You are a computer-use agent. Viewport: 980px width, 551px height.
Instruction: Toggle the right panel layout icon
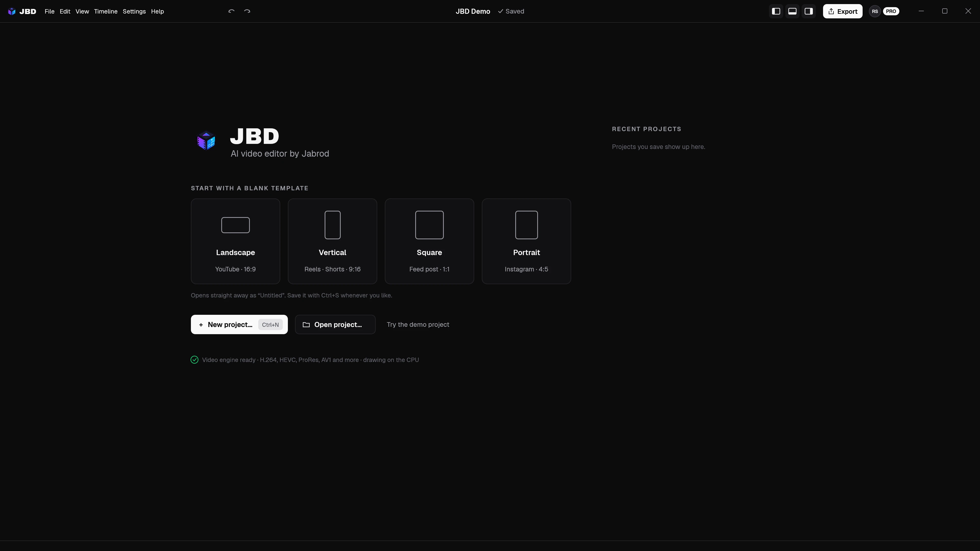(809, 11)
